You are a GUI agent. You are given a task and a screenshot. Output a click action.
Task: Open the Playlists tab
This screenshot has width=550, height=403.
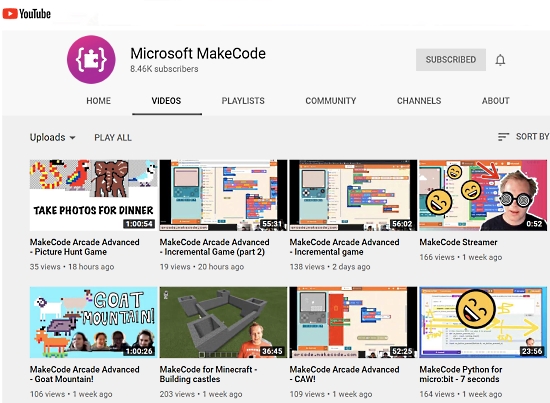pos(243,101)
